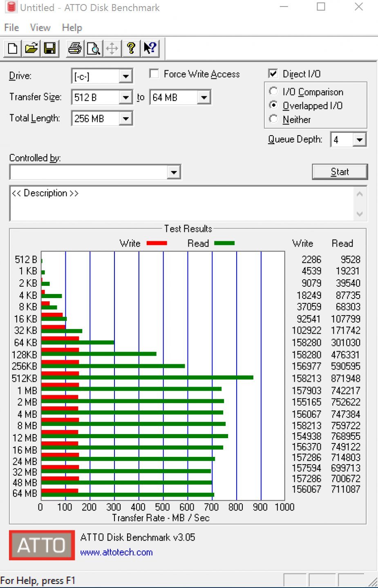The height and width of the screenshot is (588, 378).
Task: Start the benchmark with Start button
Action: tap(340, 171)
